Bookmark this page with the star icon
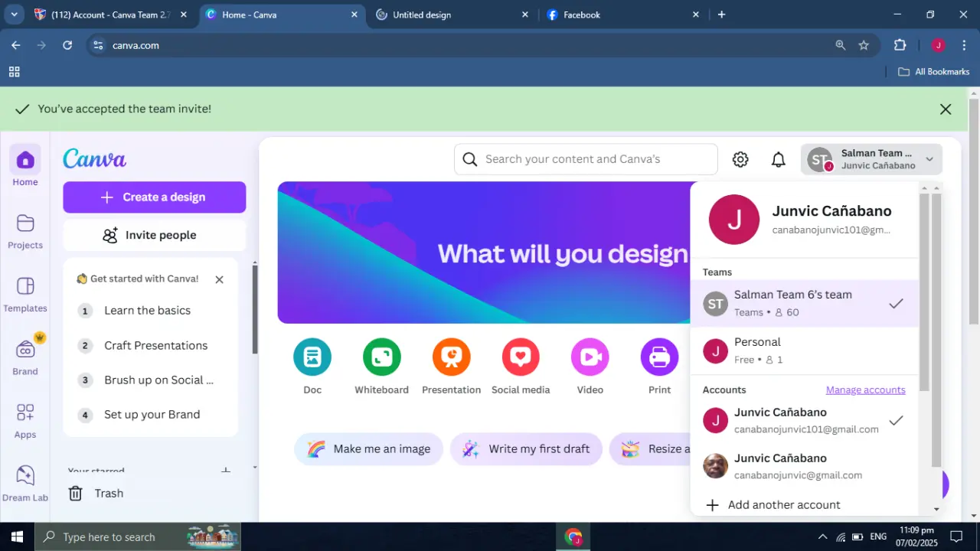 pos(864,45)
